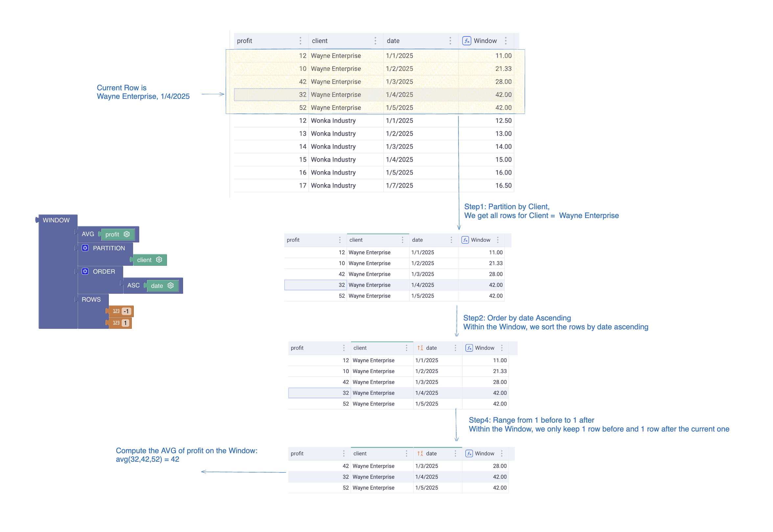
Task: Click Wonka Industry cell in profit 17 row
Action: coord(346,186)
